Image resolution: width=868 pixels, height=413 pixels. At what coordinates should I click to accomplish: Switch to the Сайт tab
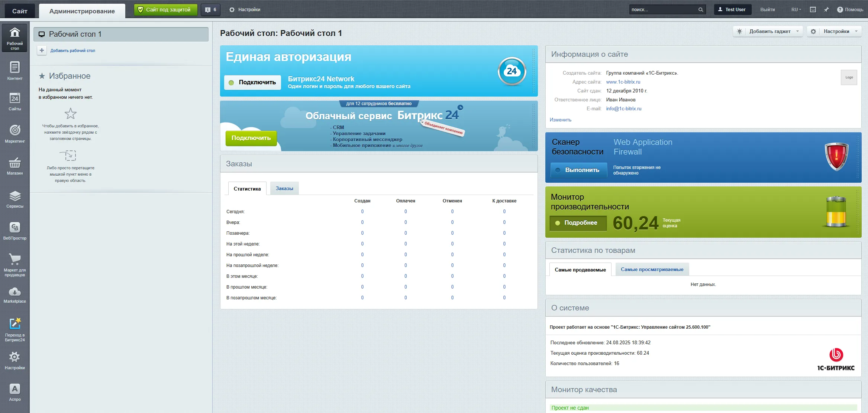(20, 11)
